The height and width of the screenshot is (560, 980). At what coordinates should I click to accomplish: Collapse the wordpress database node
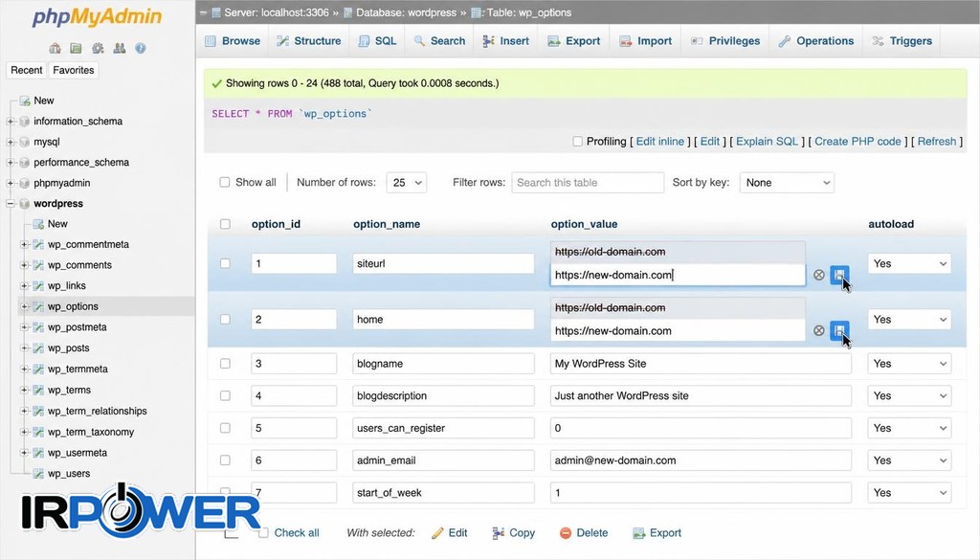[10, 204]
